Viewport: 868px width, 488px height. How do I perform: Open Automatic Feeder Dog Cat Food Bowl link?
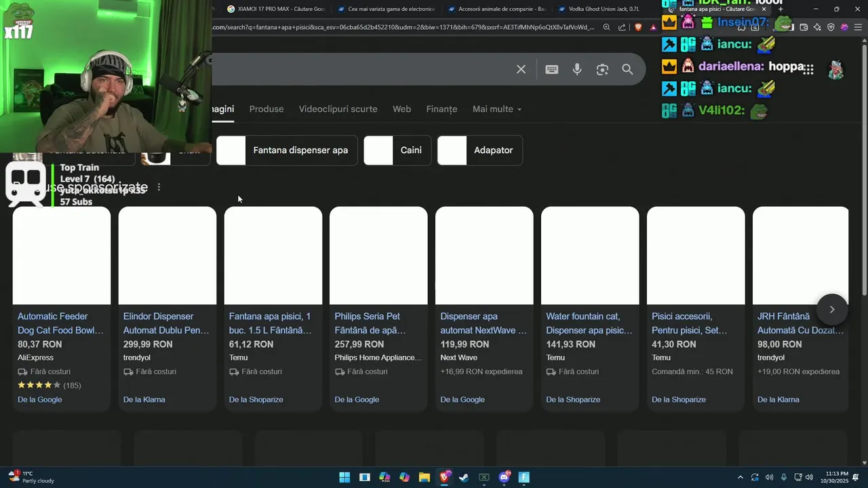tap(60, 323)
